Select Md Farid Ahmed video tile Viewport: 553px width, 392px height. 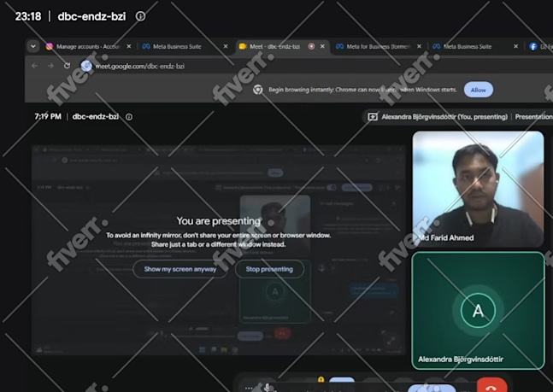(x=479, y=189)
